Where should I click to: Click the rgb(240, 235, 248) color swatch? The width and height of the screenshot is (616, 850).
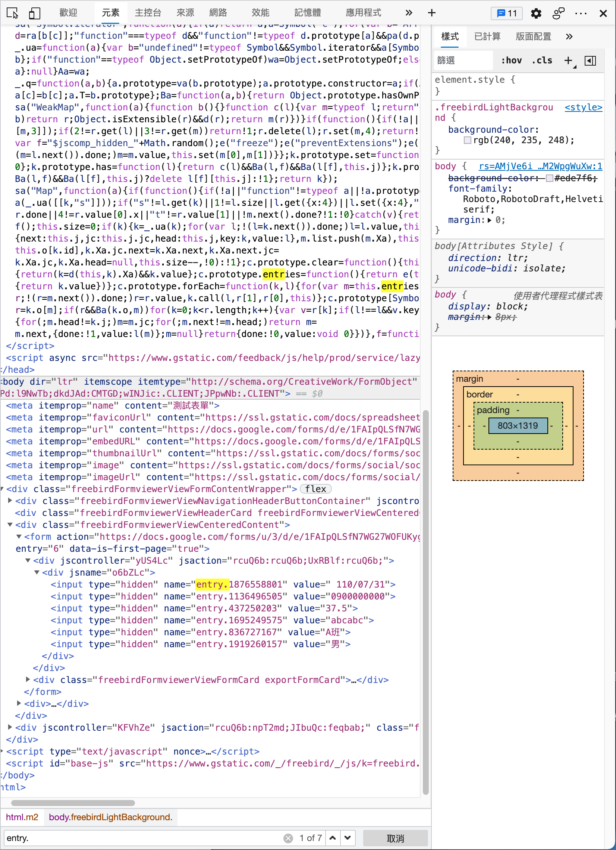tap(467, 140)
